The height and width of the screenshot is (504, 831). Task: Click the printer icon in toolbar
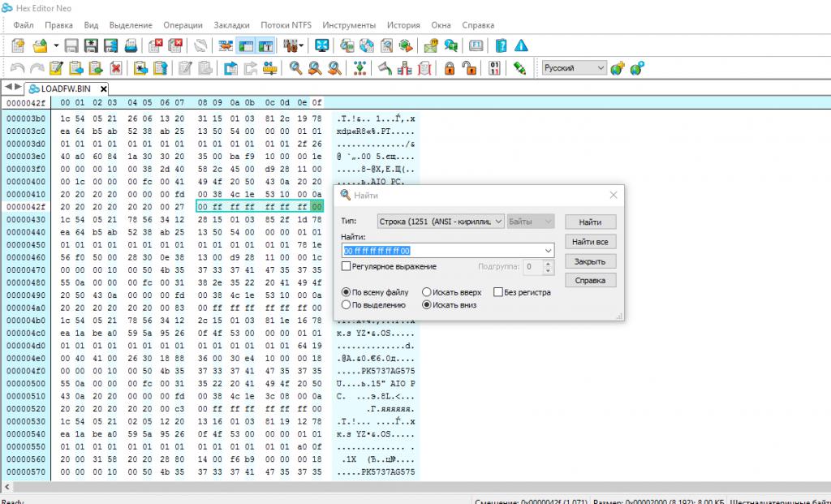131,45
